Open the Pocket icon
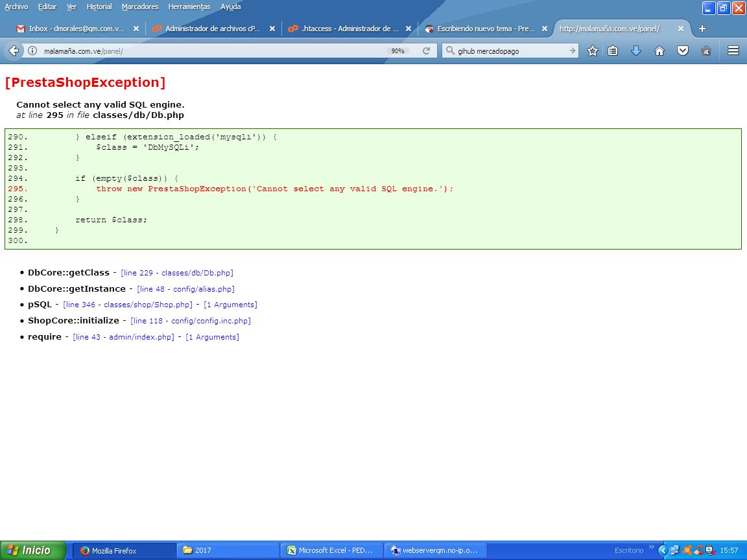 [x=683, y=51]
